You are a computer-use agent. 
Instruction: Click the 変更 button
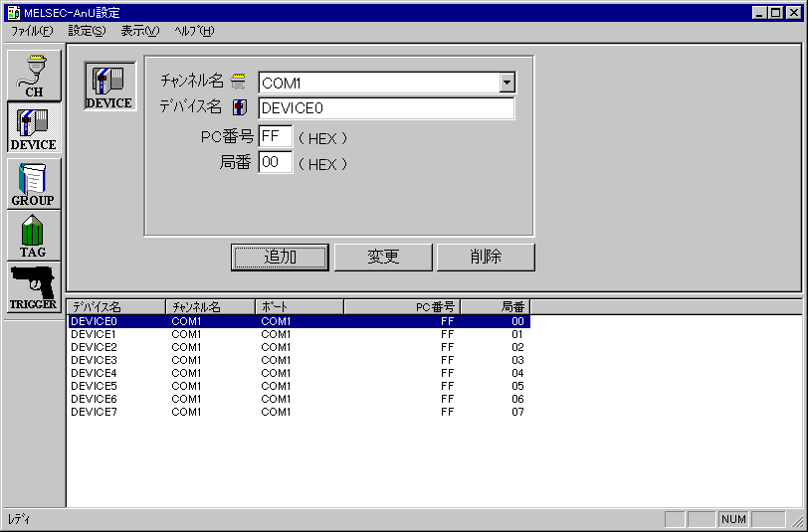click(x=383, y=257)
